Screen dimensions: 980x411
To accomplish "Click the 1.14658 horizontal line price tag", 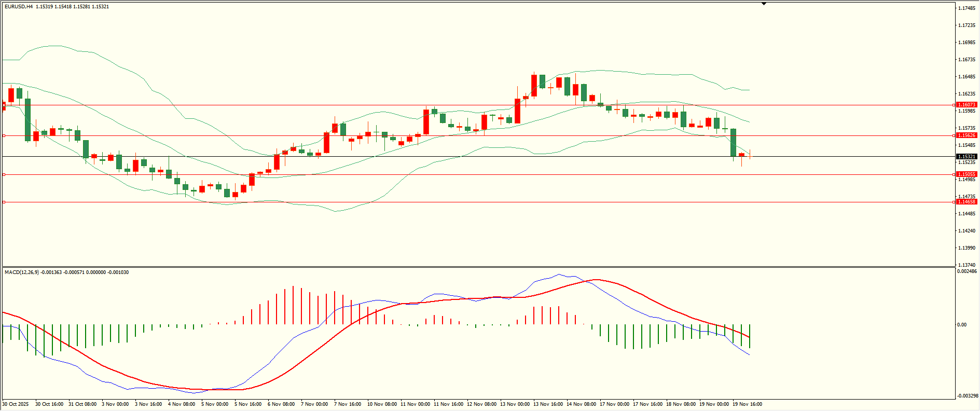I will [967, 202].
